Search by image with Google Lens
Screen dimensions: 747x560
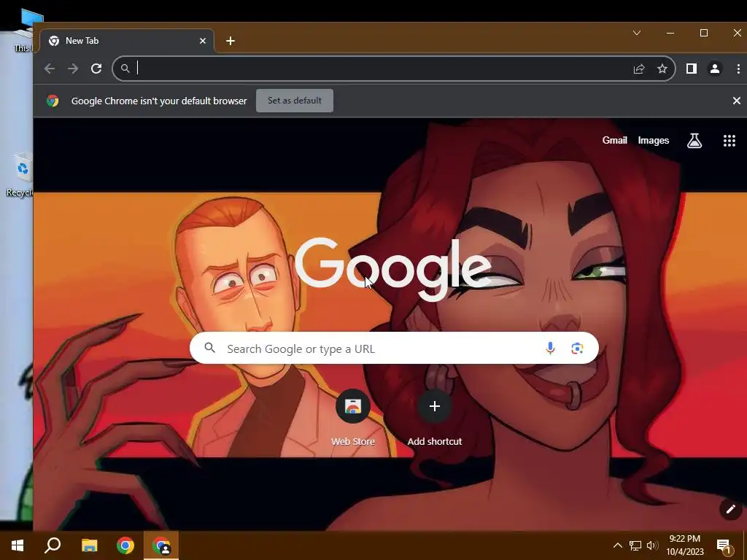click(578, 348)
